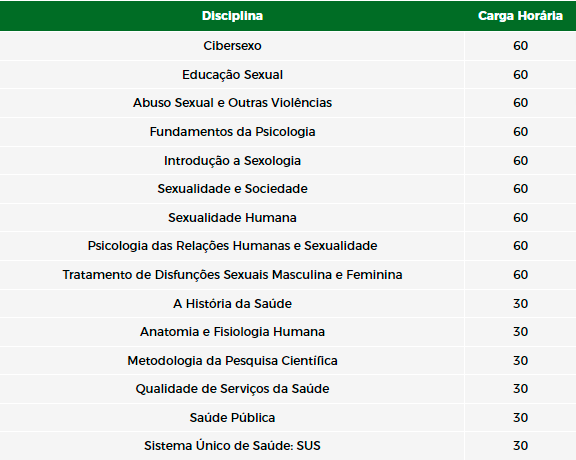The width and height of the screenshot is (576, 460).
Task: Select Sistema Único de Saúde: SUS
Action: [232, 446]
